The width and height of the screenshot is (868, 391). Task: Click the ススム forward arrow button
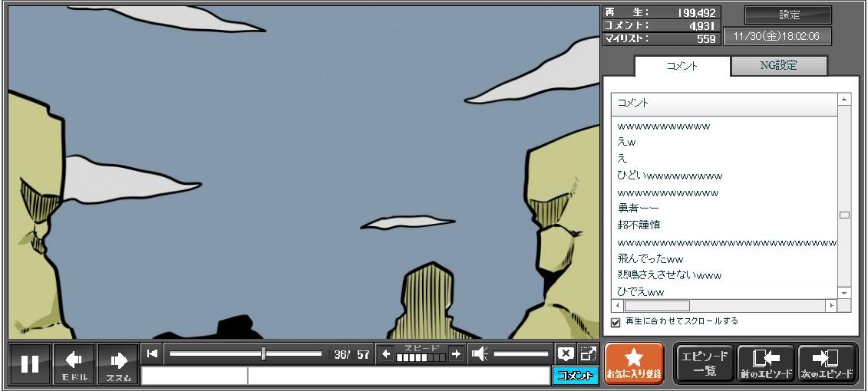pyautogui.click(x=118, y=364)
